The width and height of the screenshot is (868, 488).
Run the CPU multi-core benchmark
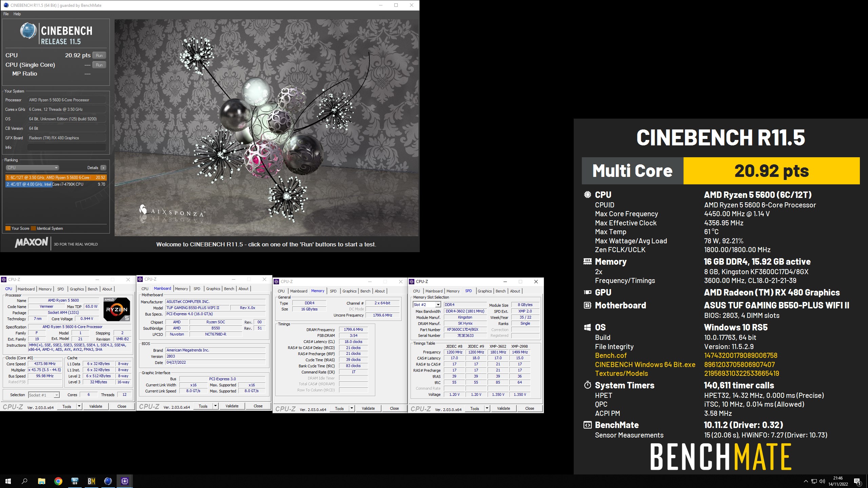99,55
